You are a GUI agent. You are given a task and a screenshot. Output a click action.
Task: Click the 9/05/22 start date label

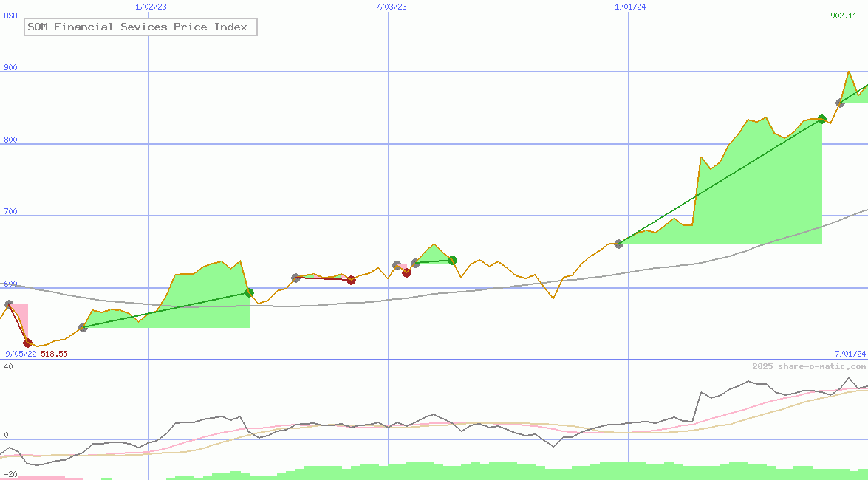point(21,354)
